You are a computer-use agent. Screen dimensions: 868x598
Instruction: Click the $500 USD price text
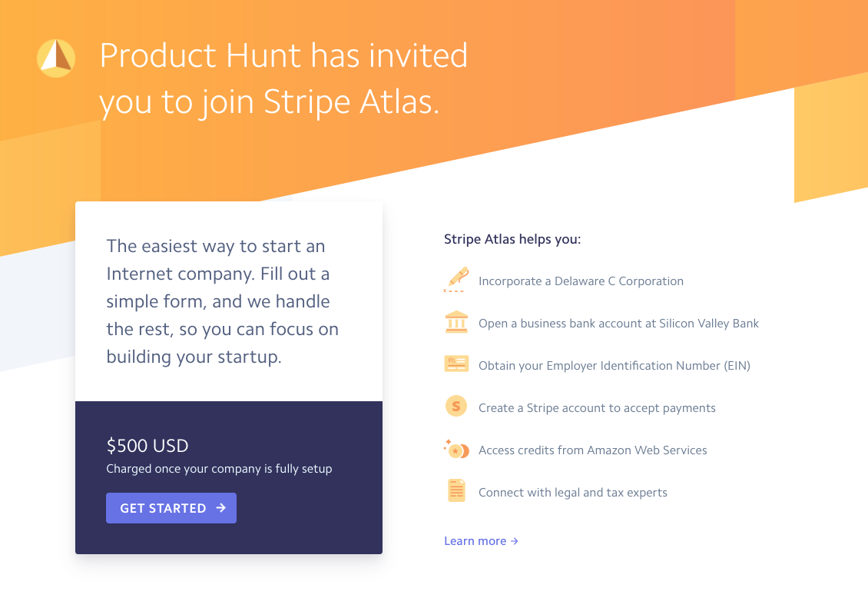(x=147, y=446)
